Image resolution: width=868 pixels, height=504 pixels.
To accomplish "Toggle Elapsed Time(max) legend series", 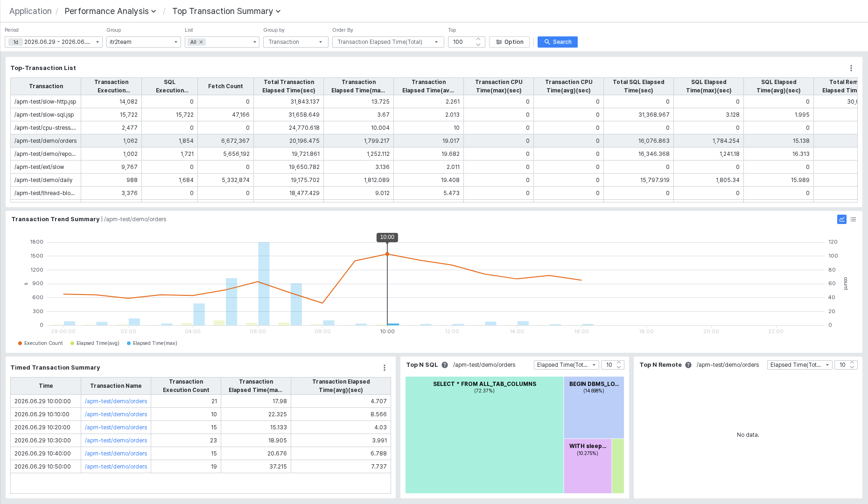I will point(152,343).
